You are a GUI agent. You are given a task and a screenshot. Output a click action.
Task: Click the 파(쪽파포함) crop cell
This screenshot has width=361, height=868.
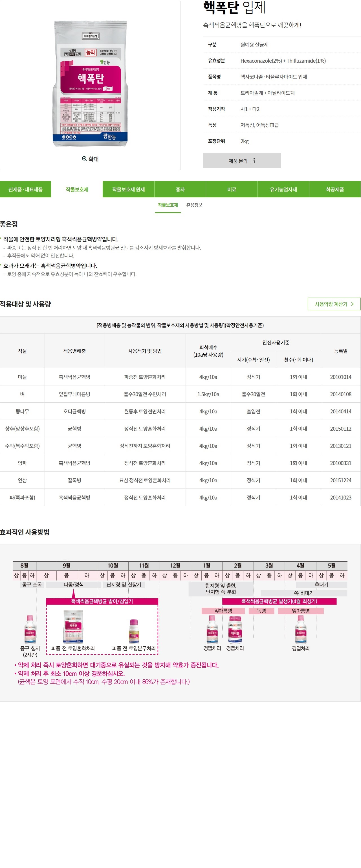(x=22, y=497)
